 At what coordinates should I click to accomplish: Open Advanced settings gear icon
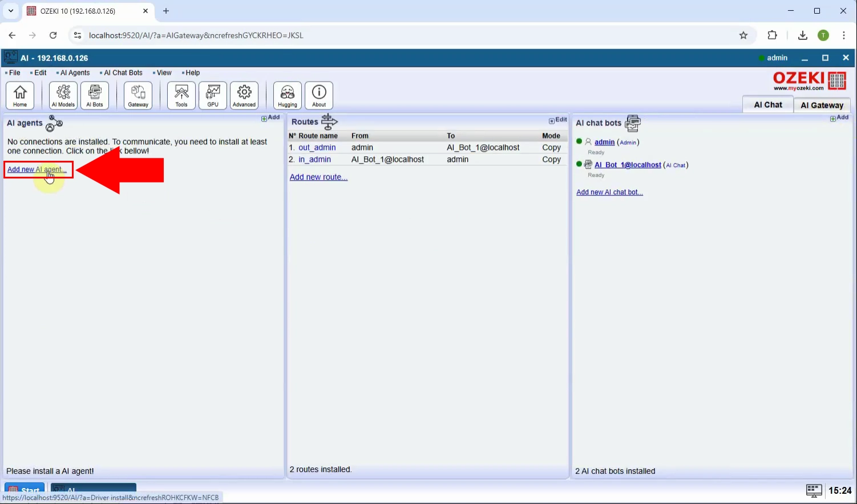point(244,95)
